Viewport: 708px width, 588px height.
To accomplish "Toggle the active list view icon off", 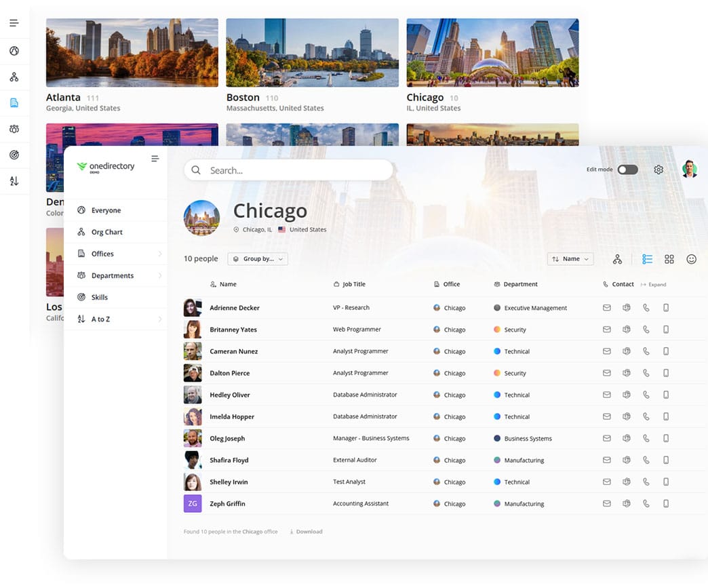I will pos(646,258).
